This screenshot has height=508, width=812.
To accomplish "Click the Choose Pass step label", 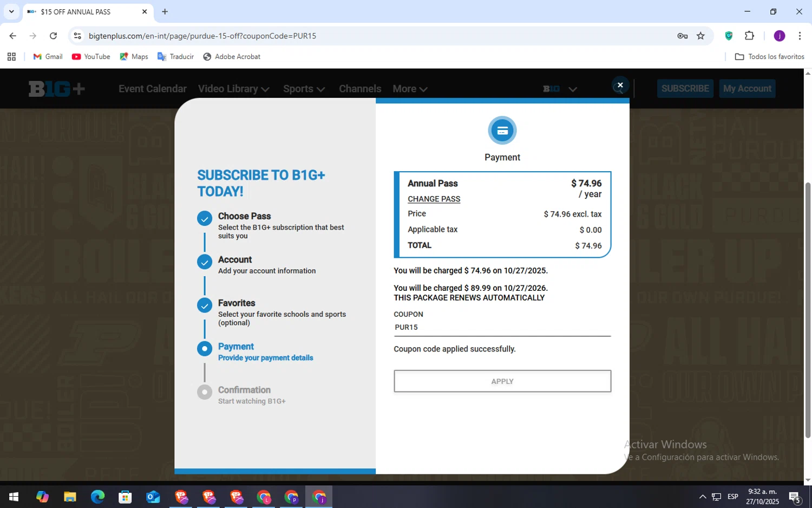I will 244,216.
